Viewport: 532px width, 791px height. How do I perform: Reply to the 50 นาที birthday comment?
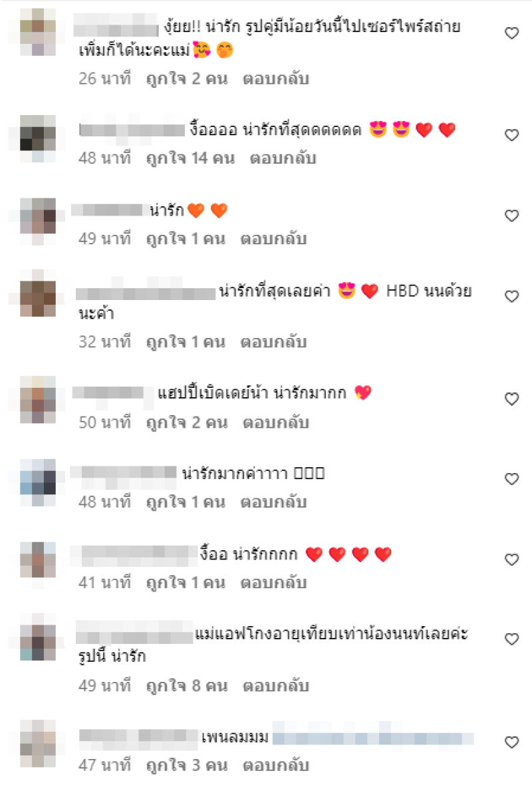tap(276, 422)
